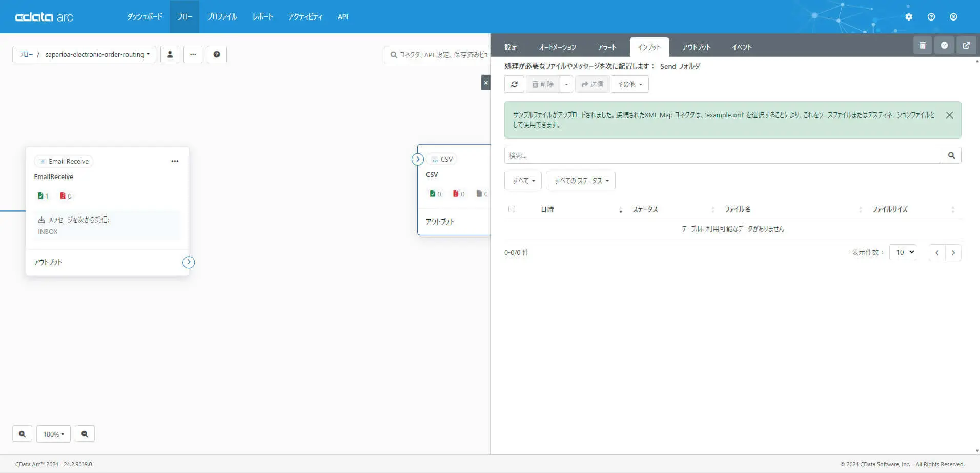Open the ダッシュボード menu item
This screenshot has width=980, height=473.
145,17
